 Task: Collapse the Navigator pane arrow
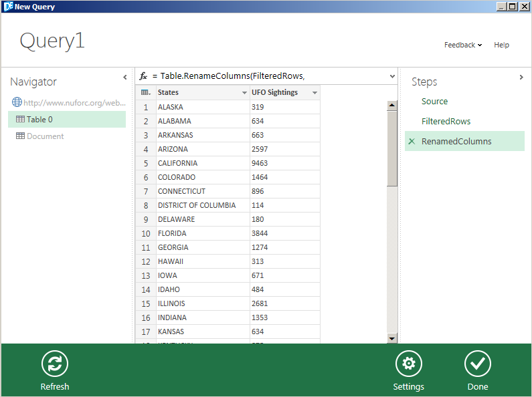(125, 78)
